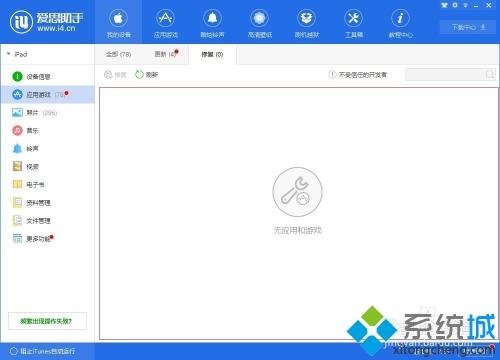Minimize the i4 assistant window
Viewport: 500px width, 360px height.
476,5
